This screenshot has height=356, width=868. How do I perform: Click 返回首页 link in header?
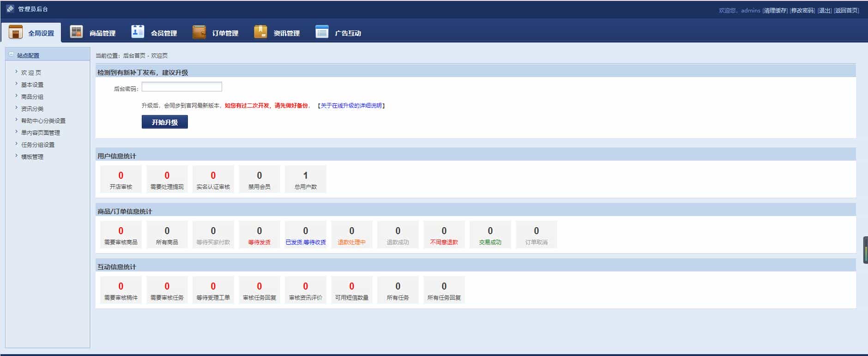click(847, 11)
